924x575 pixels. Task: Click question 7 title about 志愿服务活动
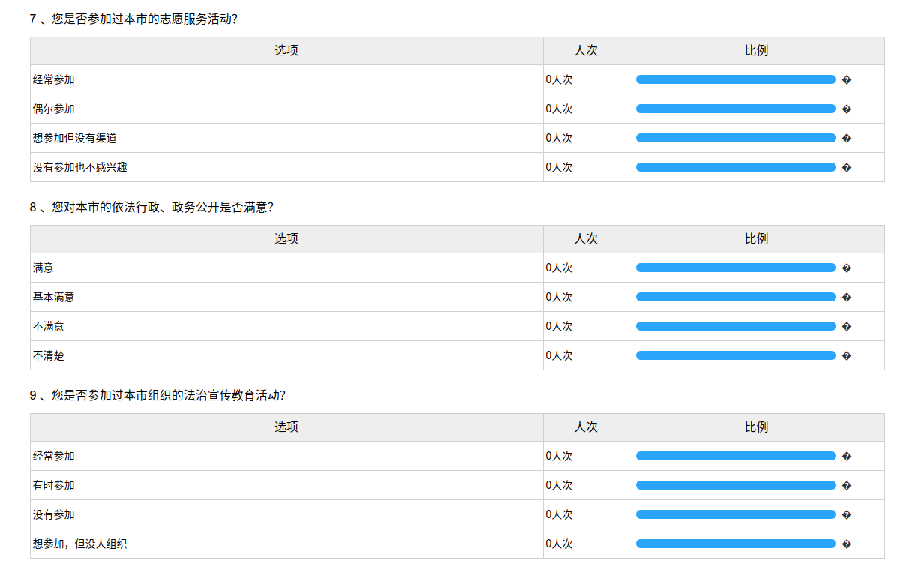click(133, 19)
